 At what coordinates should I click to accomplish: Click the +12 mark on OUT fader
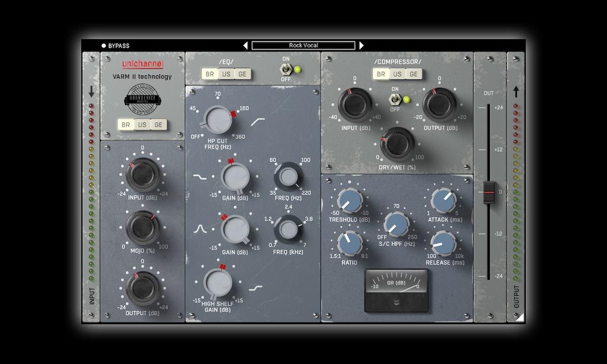[498, 149]
